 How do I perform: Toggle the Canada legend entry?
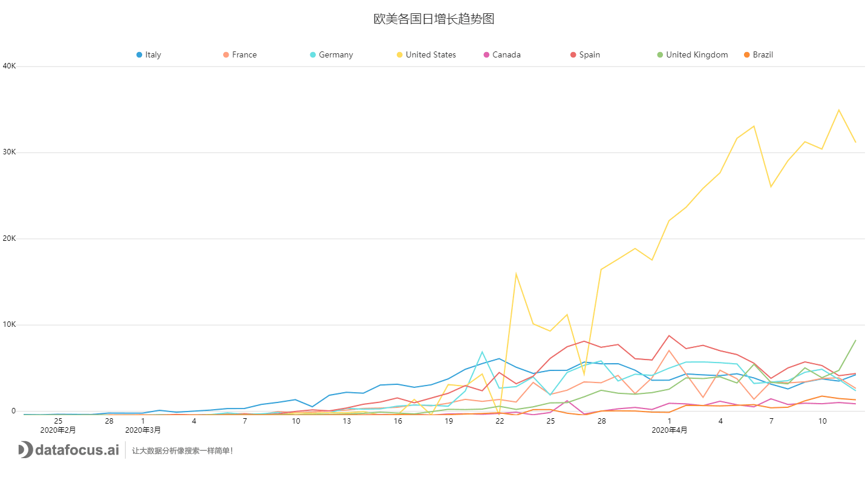tap(502, 54)
